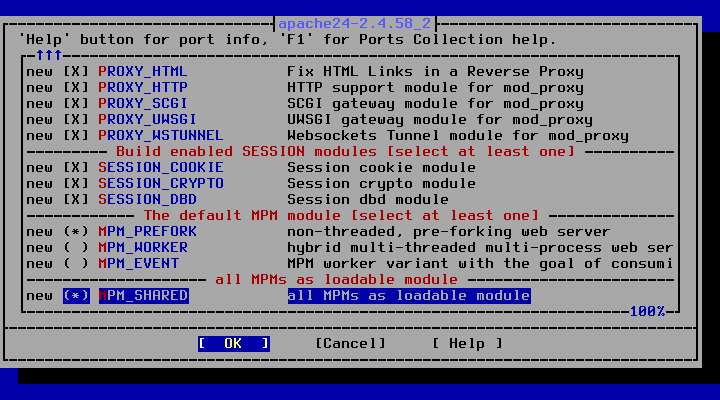Open the Help button
Screen dimensions: 720x400
pyautogui.click(x=467, y=344)
